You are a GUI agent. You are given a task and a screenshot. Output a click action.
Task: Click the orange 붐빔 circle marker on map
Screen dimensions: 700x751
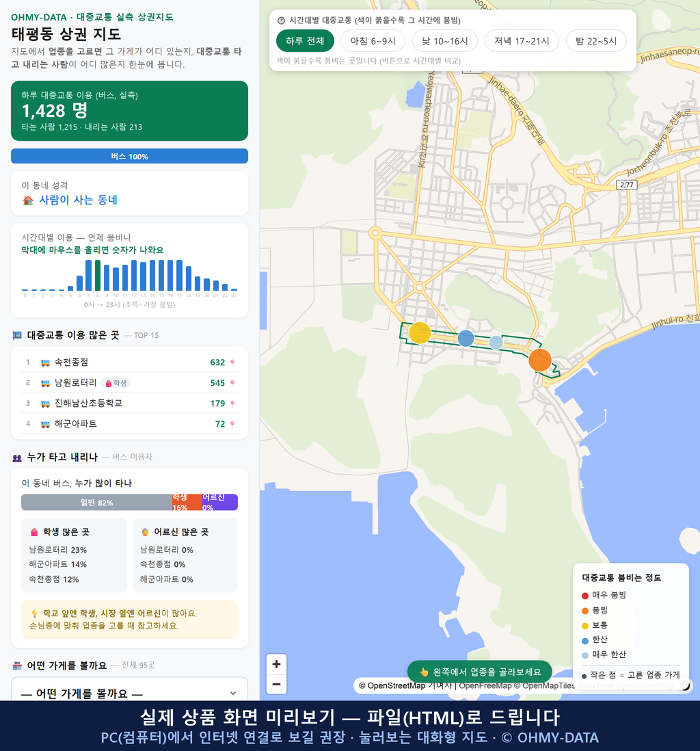pyautogui.click(x=540, y=360)
